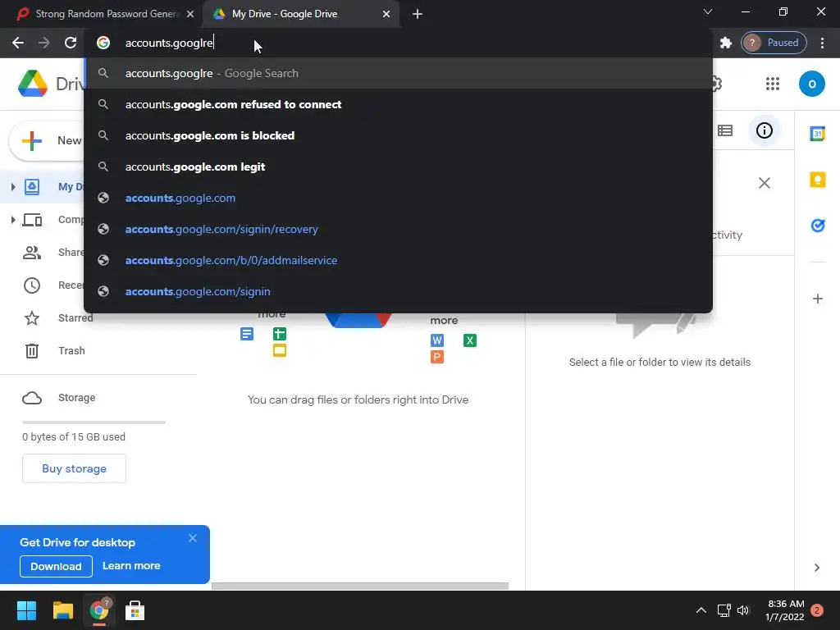Close the My Drive tab
The height and width of the screenshot is (630, 840).
click(386, 14)
